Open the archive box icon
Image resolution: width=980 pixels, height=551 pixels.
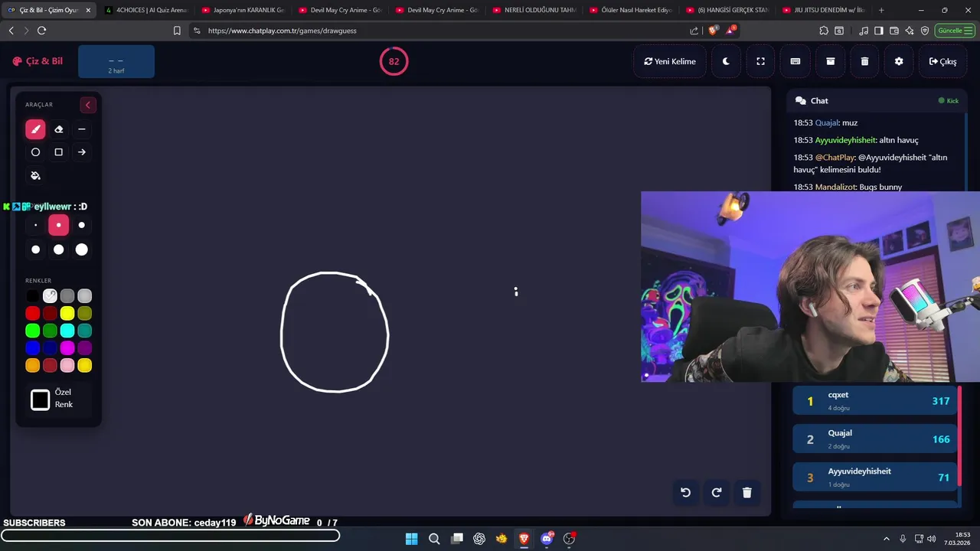830,61
